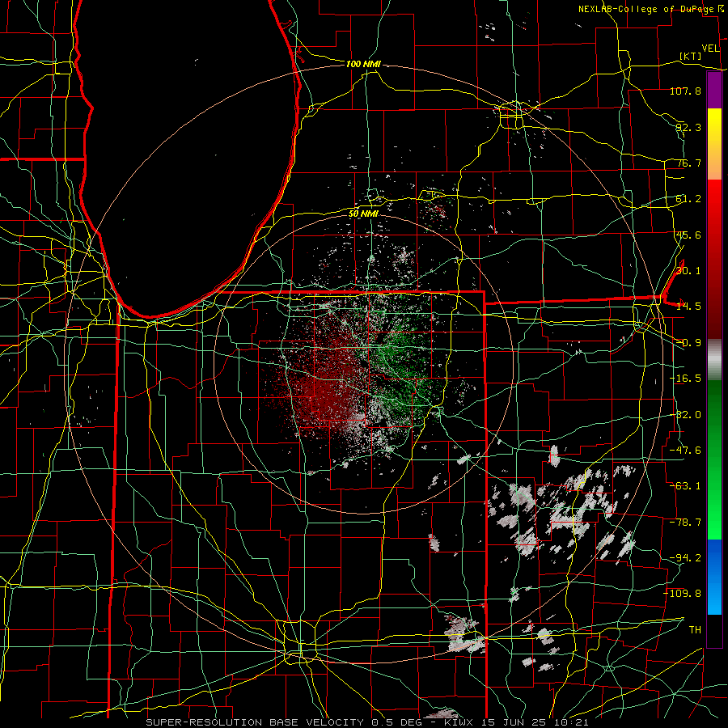The width and height of the screenshot is (728, 728).
Task: Click the -16.5 velocity scale value
Action: click(685, 379)
